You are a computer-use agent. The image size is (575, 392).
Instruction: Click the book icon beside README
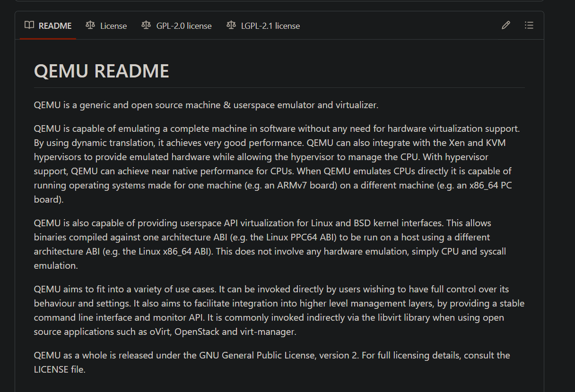29,26
